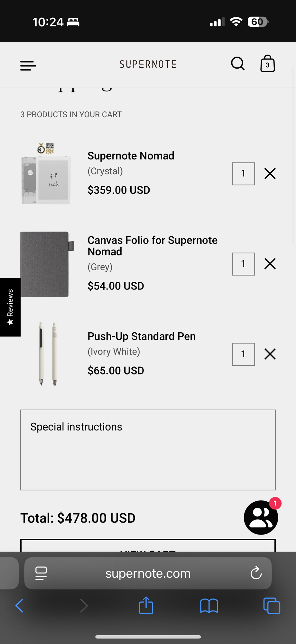Go back to previous page

tap(20, 606)
